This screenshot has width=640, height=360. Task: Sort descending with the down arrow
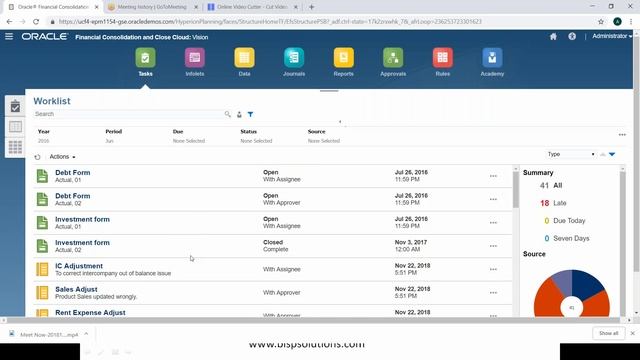click(612, 154)
